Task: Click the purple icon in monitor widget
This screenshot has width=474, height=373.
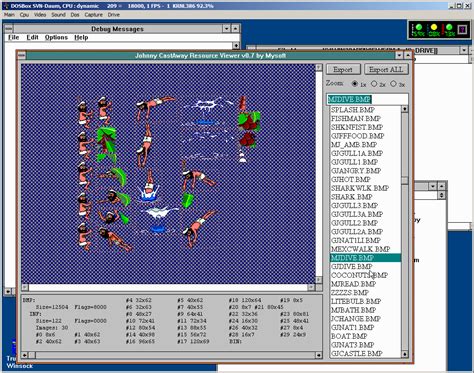Action: (x=462, y=29)
